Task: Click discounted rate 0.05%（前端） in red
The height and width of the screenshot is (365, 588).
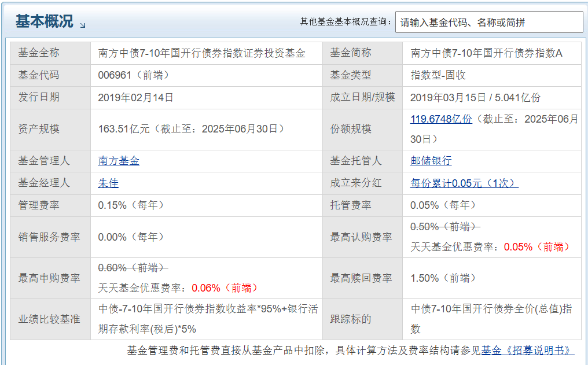Action: [x=538, y=247]
